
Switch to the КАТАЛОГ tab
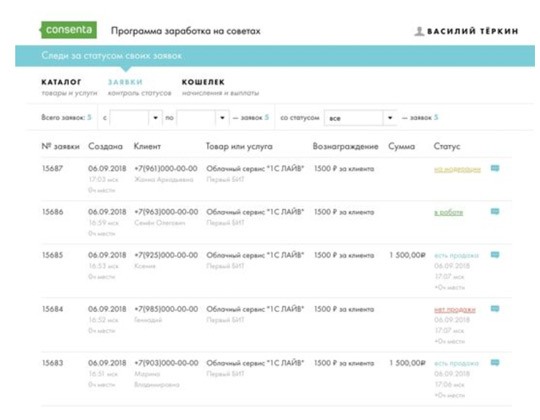(69, 87)
